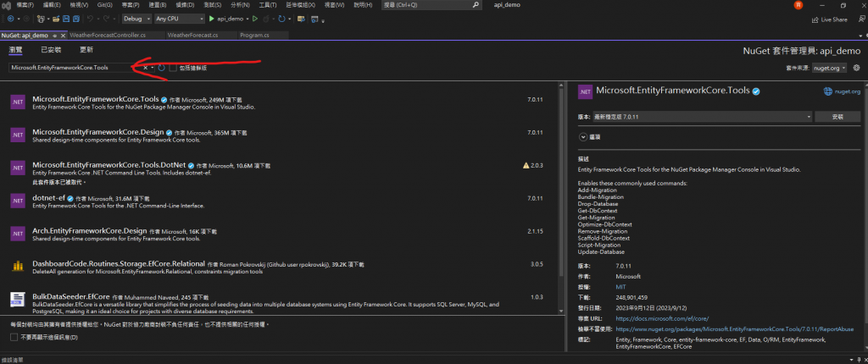This screenshot has height=364, width=868.
Task: Click the globe icon beside nuget.org
Action: point(827,91)
